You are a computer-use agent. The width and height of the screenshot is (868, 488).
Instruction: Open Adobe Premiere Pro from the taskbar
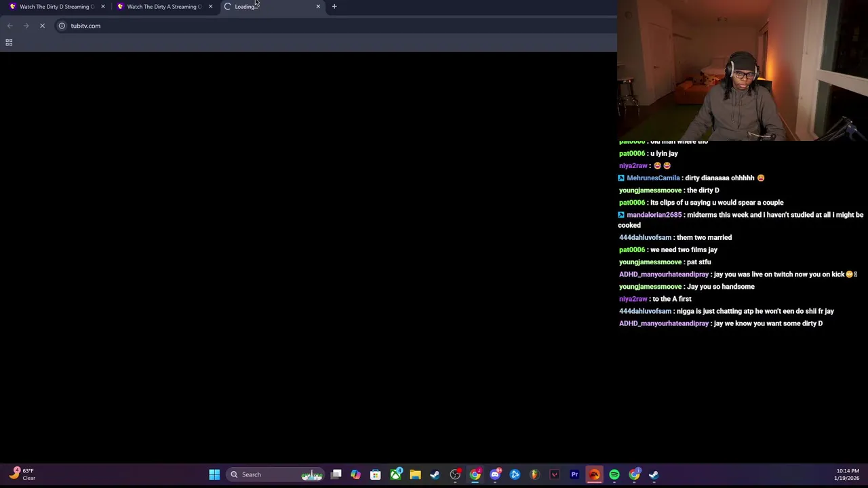(574, 474)
